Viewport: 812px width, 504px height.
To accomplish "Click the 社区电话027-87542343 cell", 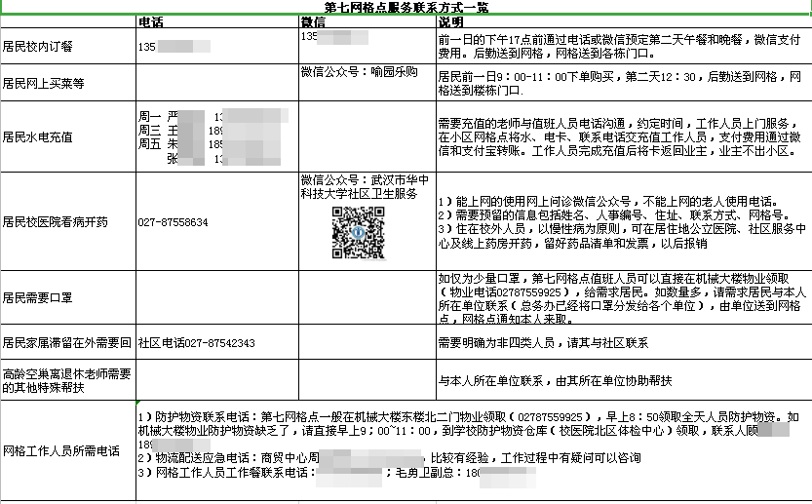I will click(x=197, y=343).
